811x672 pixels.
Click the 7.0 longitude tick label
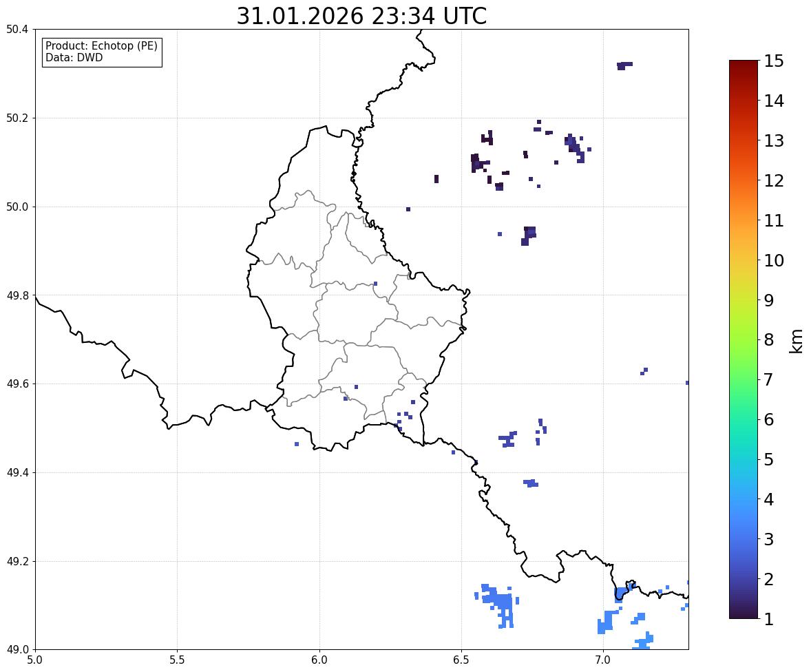point(603,660)
